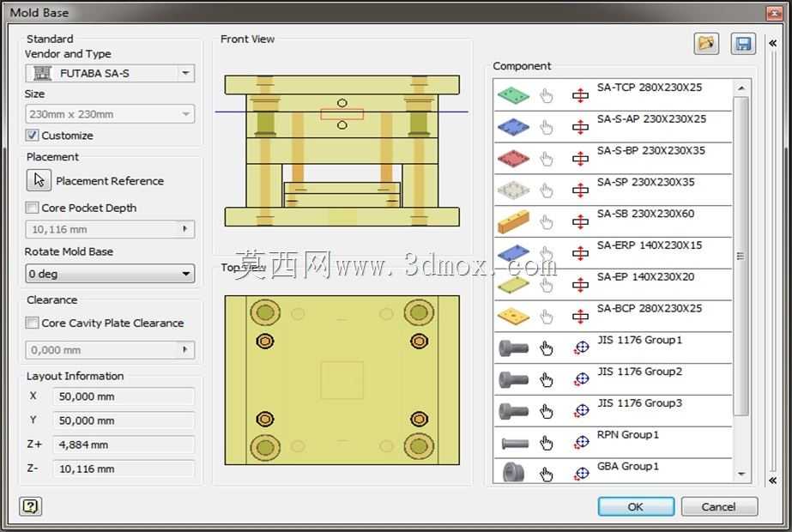Click OK to confirm the mold base
792x532 pixels.
[x=636, y=506]
